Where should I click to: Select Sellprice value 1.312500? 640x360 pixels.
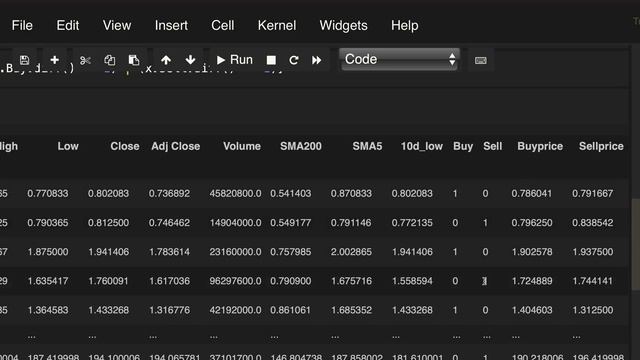click(593, 310)
